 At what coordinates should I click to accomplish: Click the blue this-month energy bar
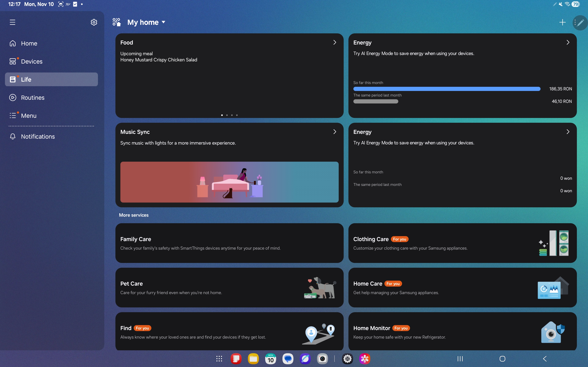pyautogui.click(x=447, y=89)
